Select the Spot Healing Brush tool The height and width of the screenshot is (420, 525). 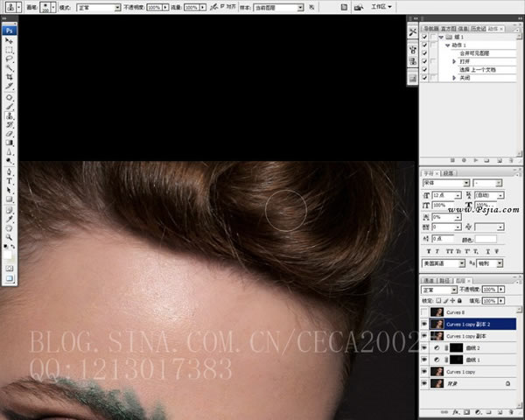click(x=9, y=97)
